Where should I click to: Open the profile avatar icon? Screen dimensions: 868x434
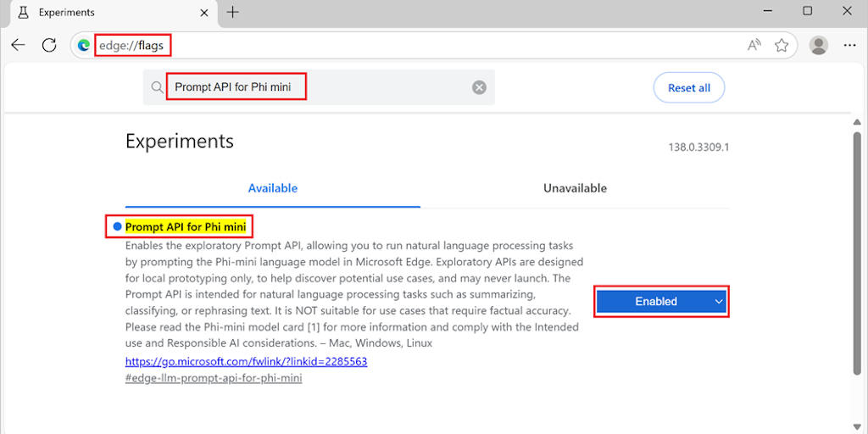coord(818,46)
